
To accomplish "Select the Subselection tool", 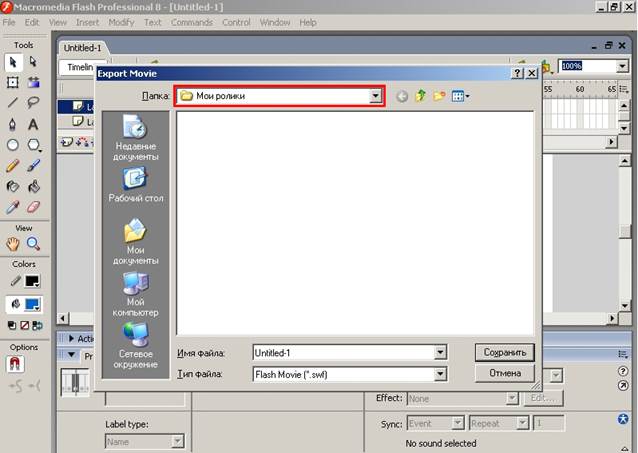I will [33, 62].
